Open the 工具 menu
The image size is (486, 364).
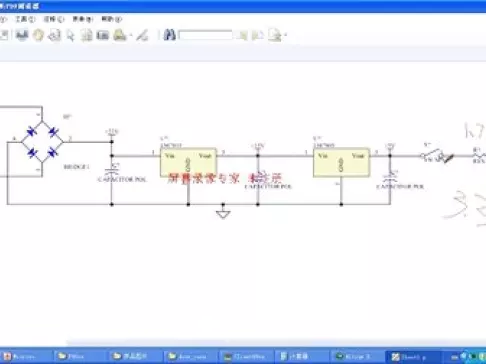click(25, 19)
